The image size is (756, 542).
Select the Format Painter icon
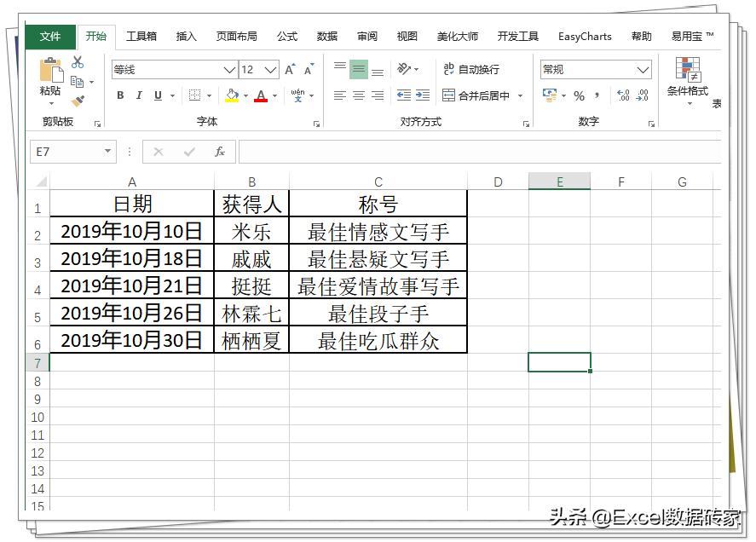point(77,102)
